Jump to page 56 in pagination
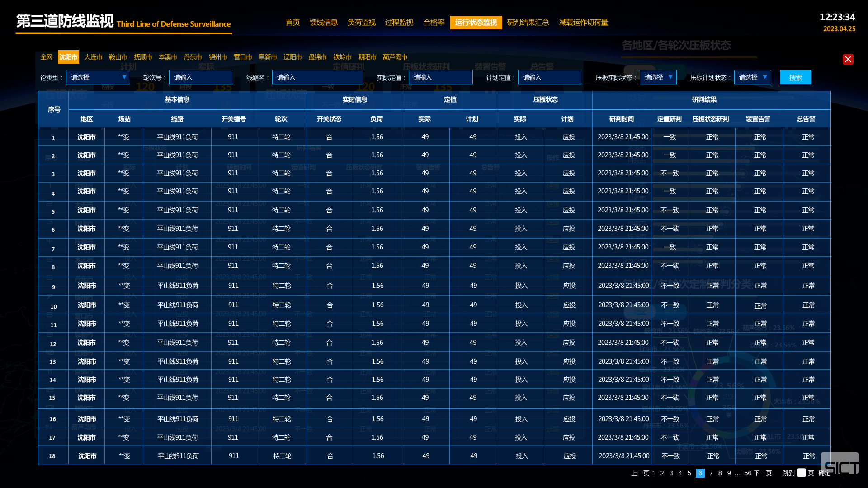 pos(748,473)
